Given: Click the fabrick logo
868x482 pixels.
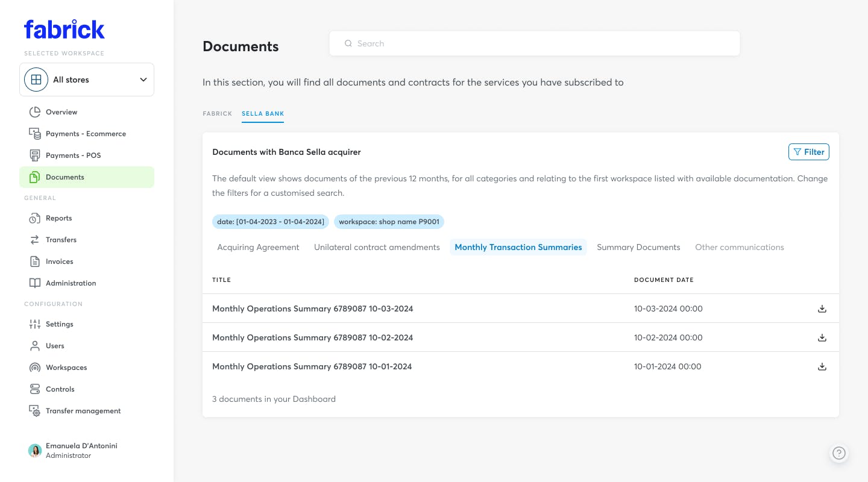Looking at the screenshot, I should point(64,29).
